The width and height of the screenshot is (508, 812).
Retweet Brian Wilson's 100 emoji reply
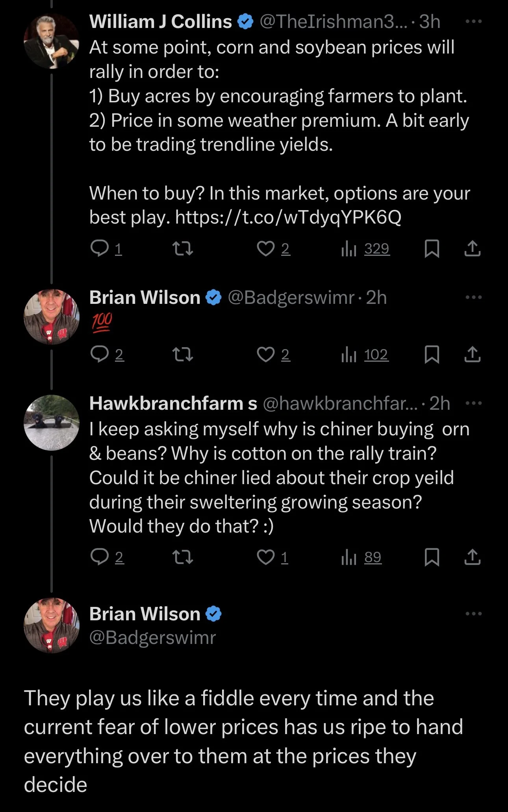pos(183,355)
